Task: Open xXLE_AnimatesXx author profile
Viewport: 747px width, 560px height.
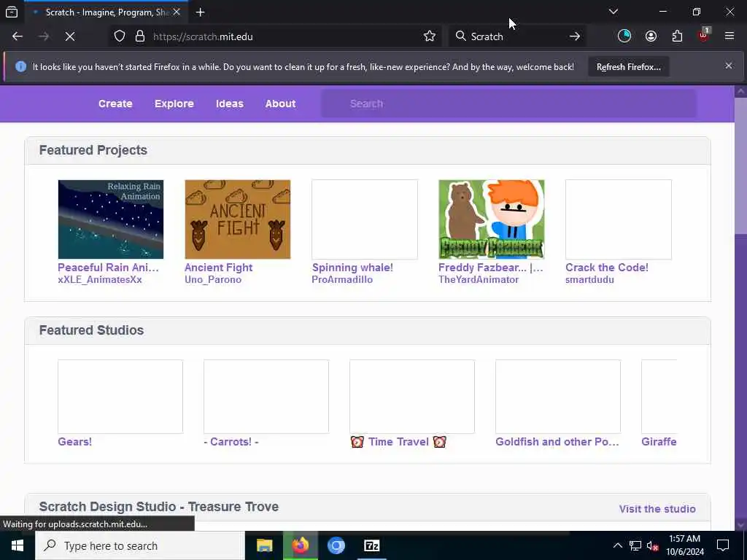Action: coord(99,279)
